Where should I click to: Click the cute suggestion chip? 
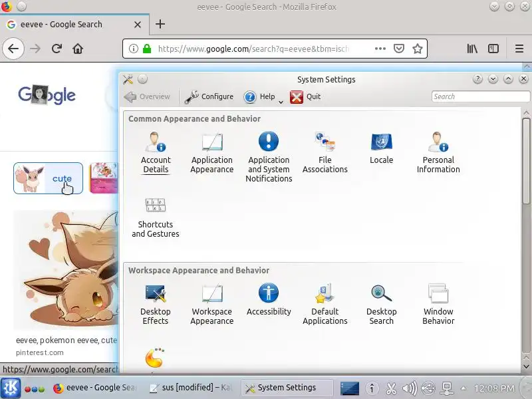point(48,178)
